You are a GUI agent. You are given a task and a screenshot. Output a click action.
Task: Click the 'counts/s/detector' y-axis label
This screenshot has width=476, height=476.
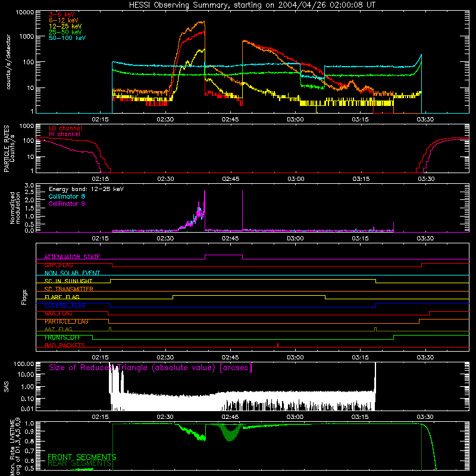[8, 62]
